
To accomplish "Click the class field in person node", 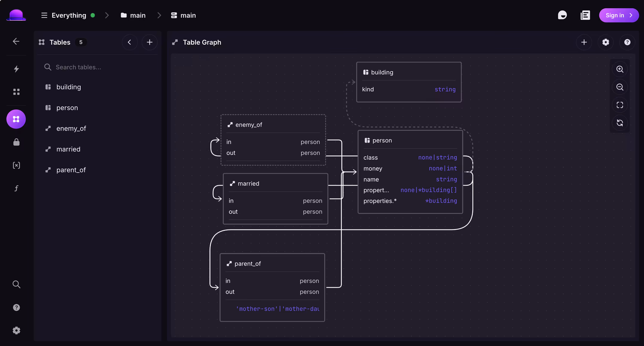I will 410,158.
